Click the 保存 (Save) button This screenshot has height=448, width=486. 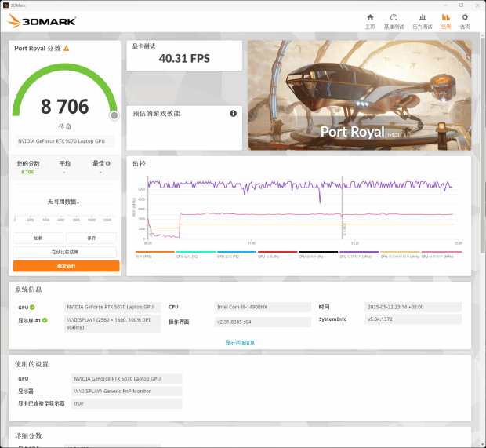pos(92,238)
